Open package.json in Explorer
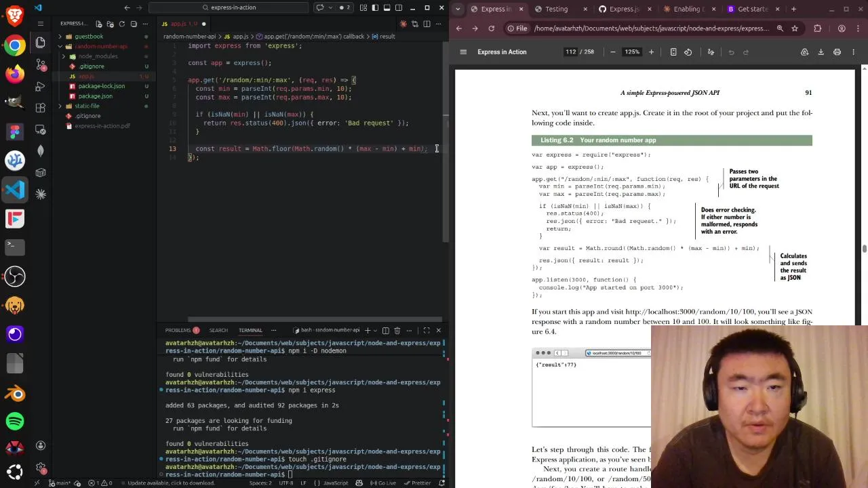Screen dimensions: 868x488 click(95, 96)
